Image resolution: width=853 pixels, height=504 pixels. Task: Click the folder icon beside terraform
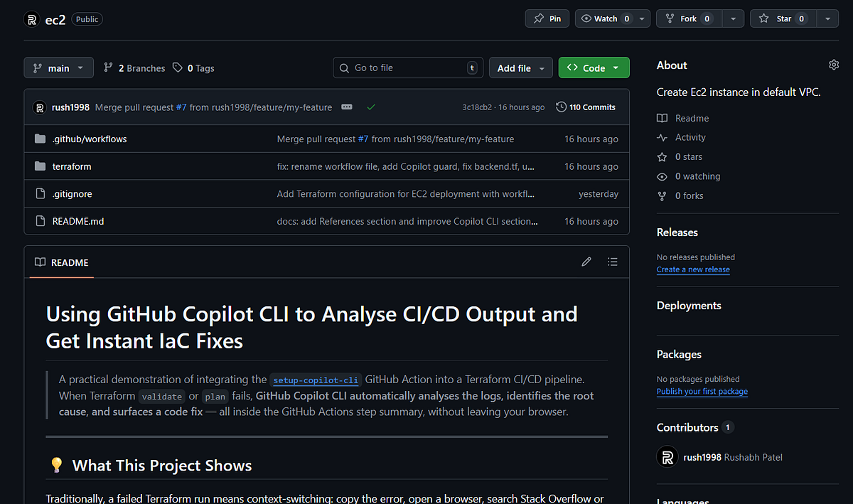(40, 166)
